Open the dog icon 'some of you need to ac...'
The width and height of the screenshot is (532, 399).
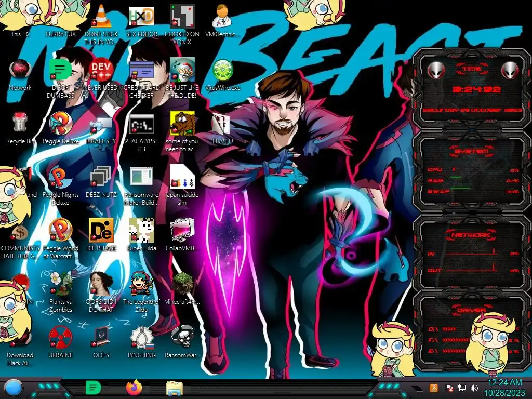coord(182,132)
